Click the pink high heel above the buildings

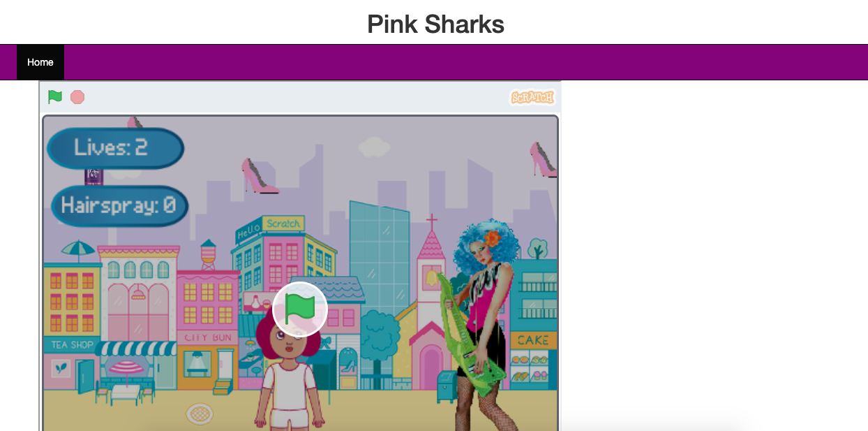point(259,176)
